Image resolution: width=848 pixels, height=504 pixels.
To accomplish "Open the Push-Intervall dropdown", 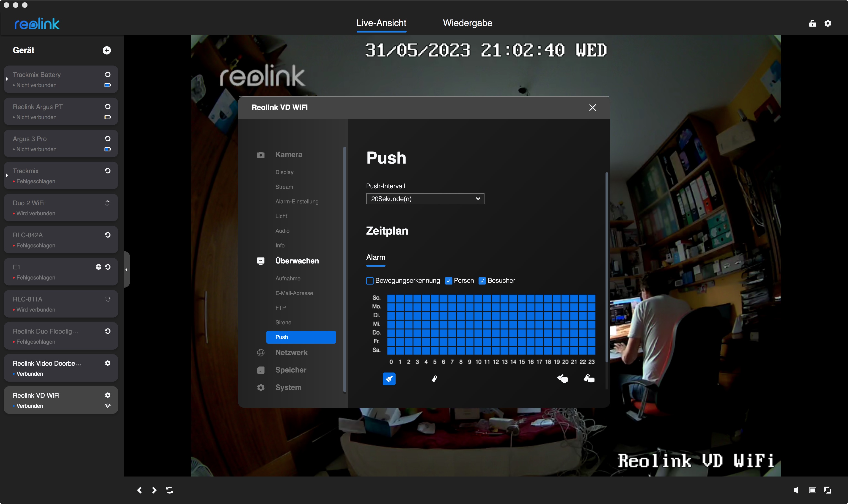I will pyautogui.click(x=425, y=199).
